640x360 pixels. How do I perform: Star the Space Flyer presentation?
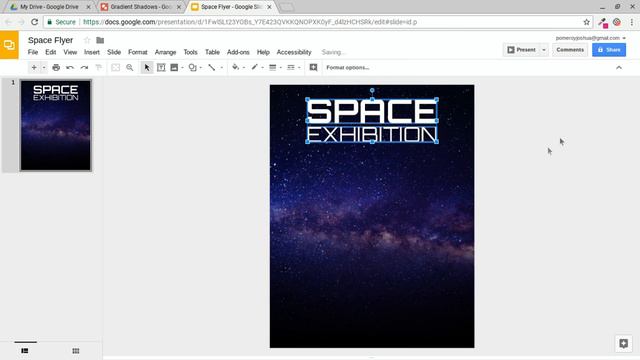pos(87,40)
